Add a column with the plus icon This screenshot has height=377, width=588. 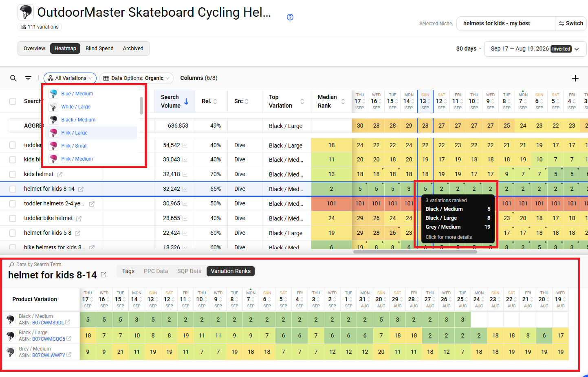tap(575, 78)
